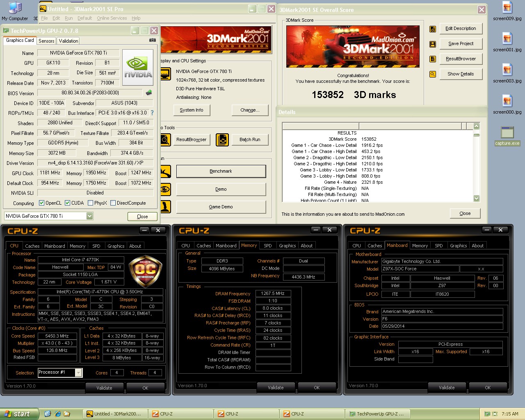Click the 3DMark icon in the title bar
This screenshot has width=525, height=420.
(x=43, y=9)
